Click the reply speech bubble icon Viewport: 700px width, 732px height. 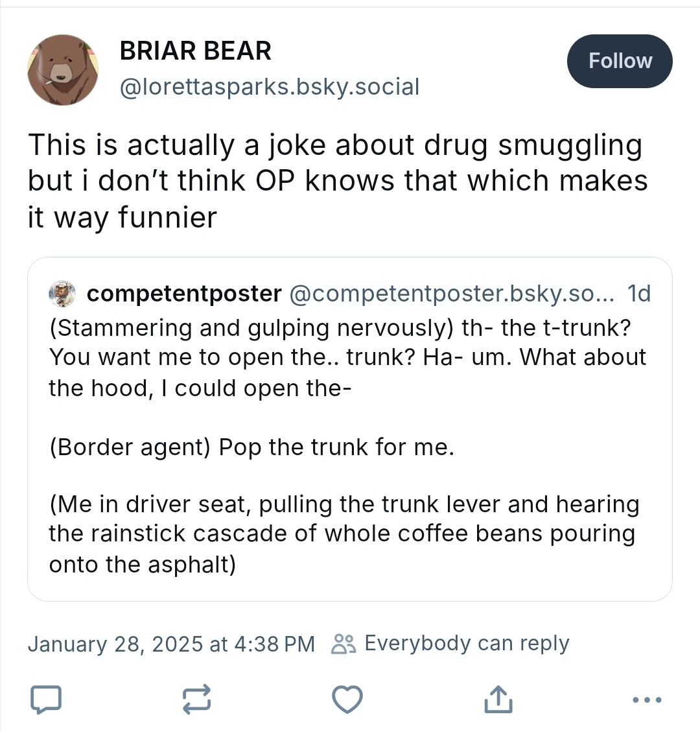(x=45, y=699)
